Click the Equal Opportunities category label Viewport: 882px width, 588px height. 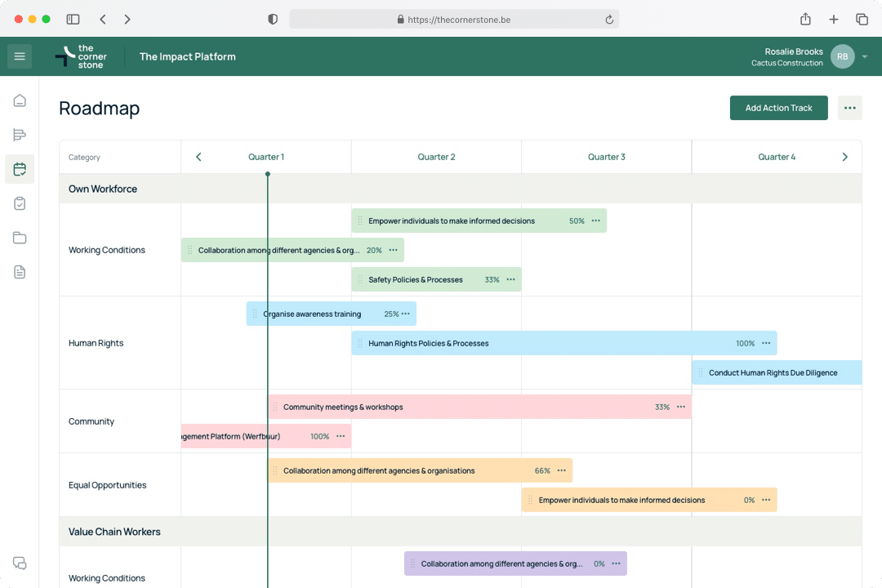(x=108, y=485)
